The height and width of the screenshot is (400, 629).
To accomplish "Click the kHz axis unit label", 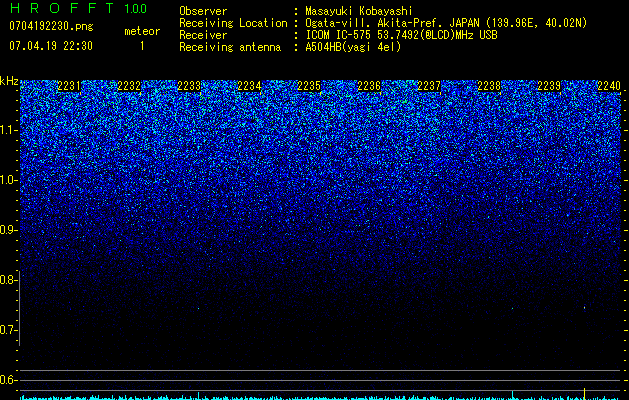I will [9, 81].
